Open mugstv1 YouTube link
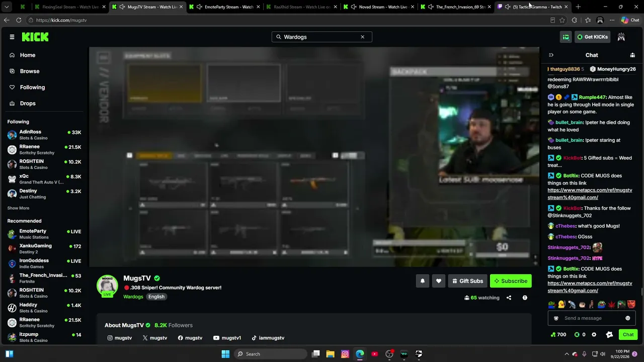 click(227, 338)
